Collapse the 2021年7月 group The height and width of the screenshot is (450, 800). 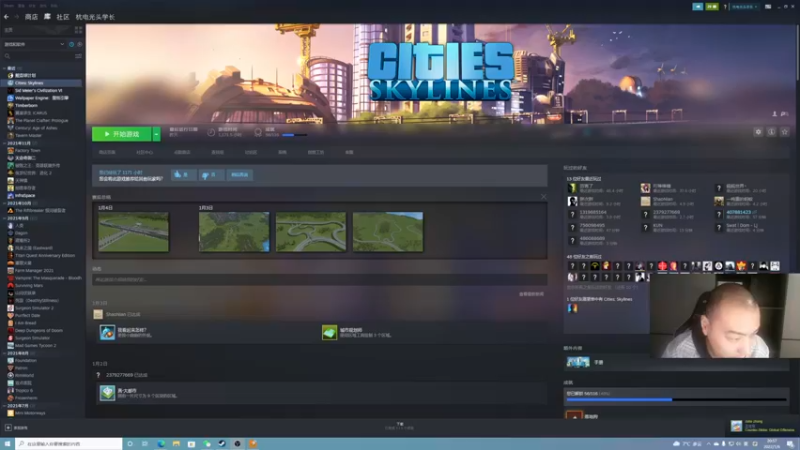pos(5,406)
